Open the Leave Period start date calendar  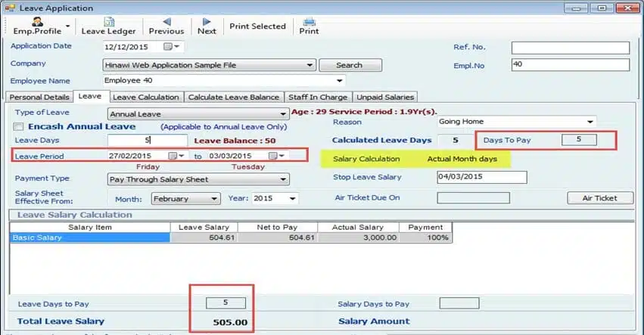173,156
